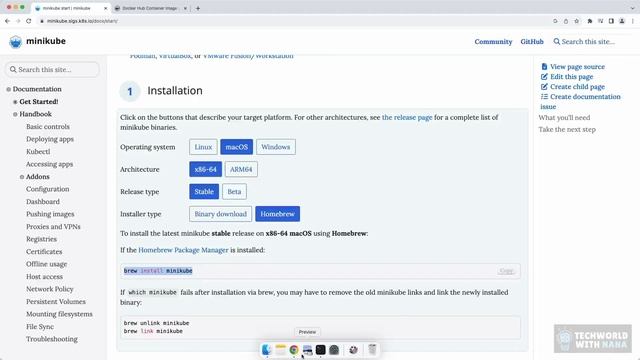Select Linux operating system
Screen dimensions: 640x360
pos(203,147)
